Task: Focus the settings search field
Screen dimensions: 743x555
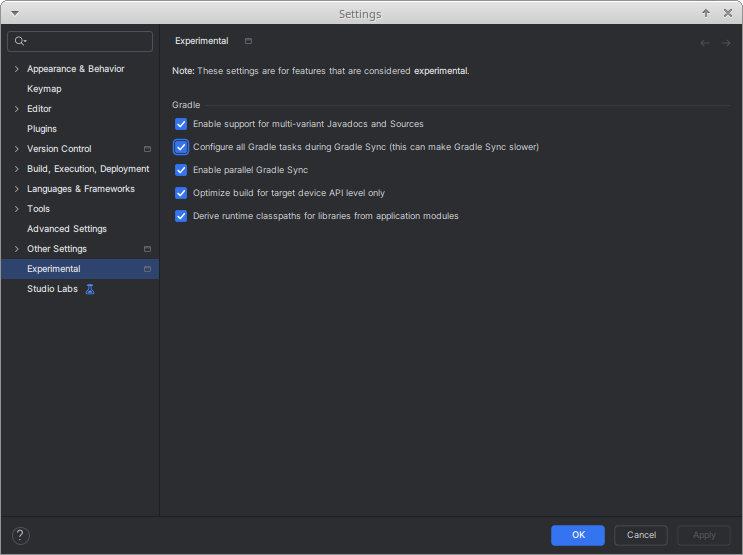Action: [80, 41]
